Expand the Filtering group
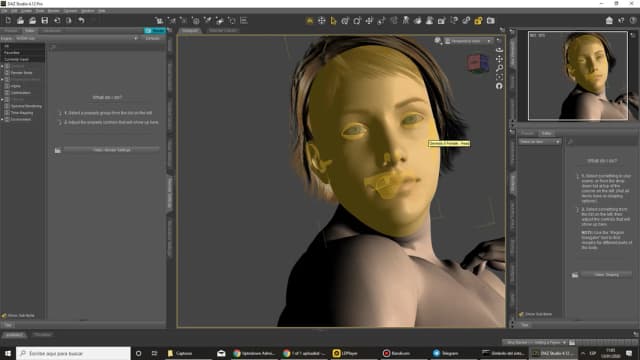Image resolution: width=640 pixels, height=360 pixels. pos(2,100)
